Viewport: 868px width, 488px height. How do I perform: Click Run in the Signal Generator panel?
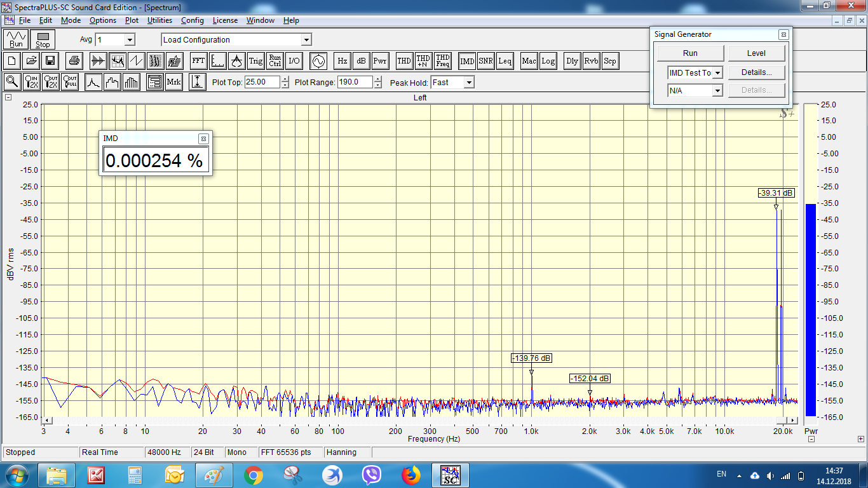coord(690,53)
